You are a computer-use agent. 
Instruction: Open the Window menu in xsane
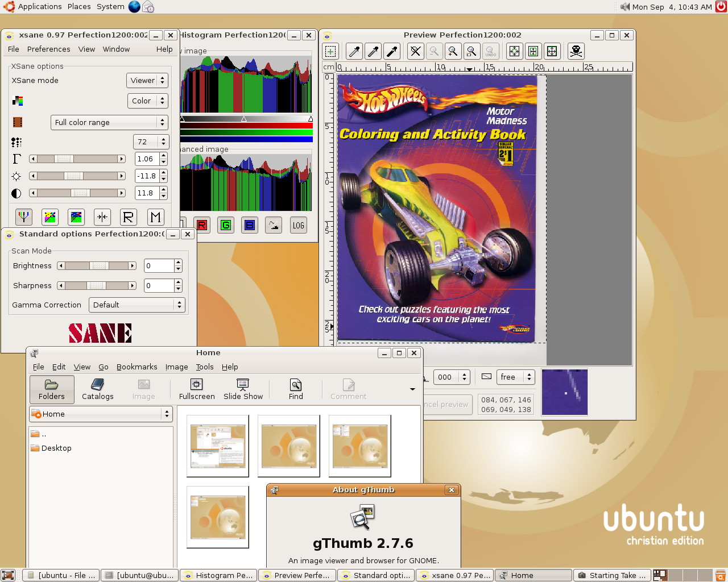pos(116,49)
